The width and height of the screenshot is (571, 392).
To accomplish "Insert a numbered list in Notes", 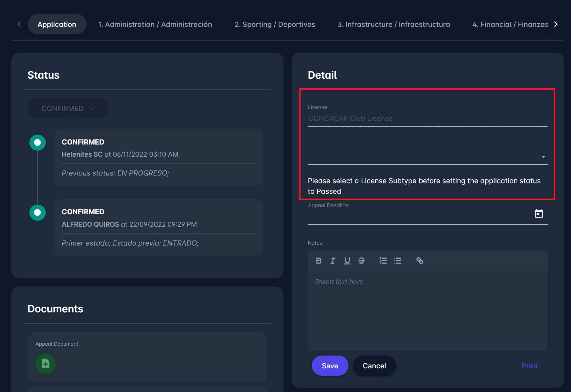I will (383, 261).
